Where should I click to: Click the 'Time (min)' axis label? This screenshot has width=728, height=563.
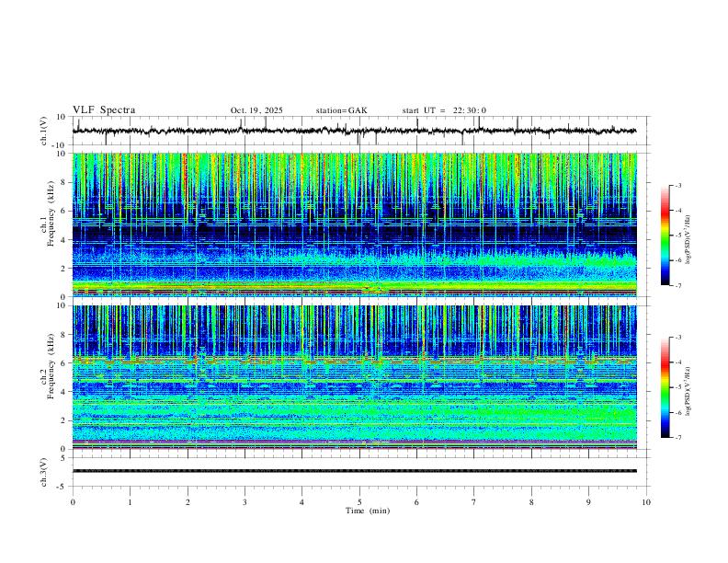pyautogui.click(x=368, y=511)
